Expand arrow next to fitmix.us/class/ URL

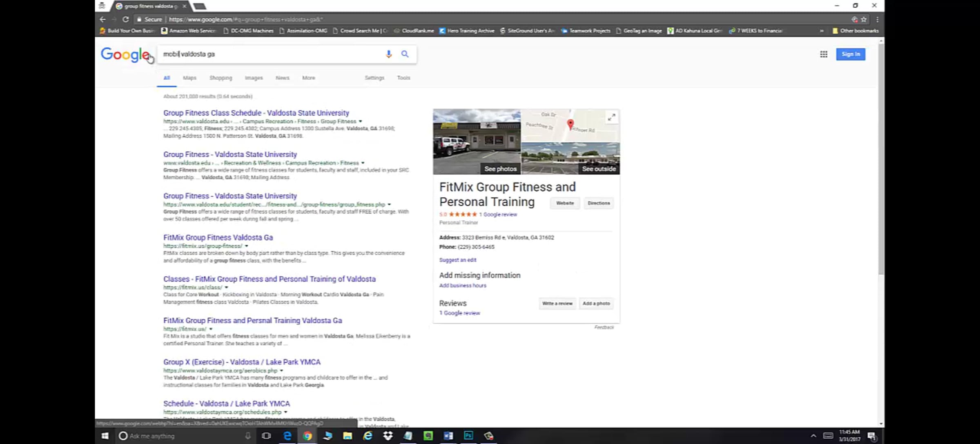pyautogui.click(x=226, y=287)
